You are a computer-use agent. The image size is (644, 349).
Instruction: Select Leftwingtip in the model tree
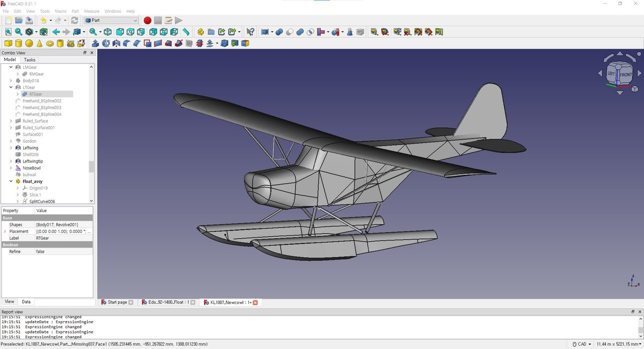(x=33, y=161)
